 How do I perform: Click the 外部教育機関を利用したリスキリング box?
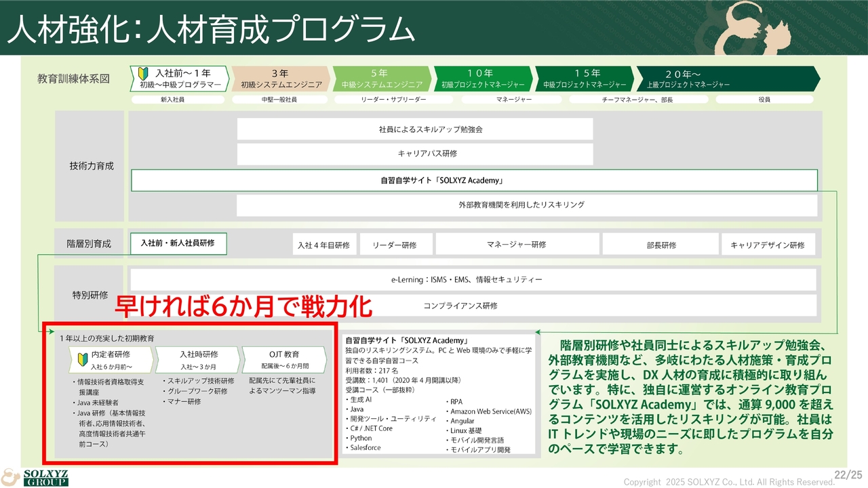[x=526, y=205]
